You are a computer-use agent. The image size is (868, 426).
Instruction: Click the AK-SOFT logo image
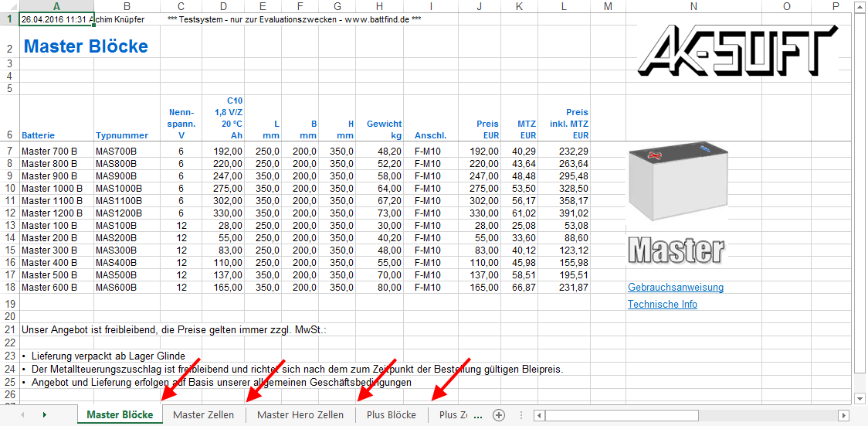pyautogui.click(x=737, y=50)
